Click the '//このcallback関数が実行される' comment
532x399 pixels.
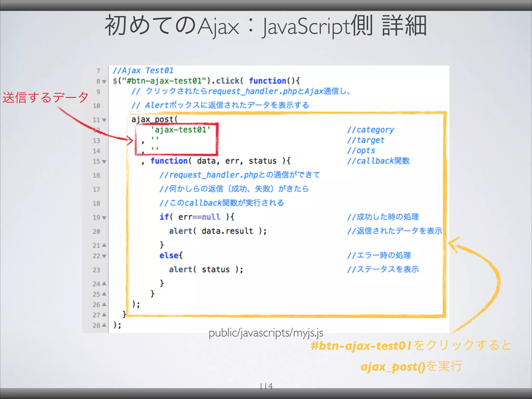click(x=222, y=203)
